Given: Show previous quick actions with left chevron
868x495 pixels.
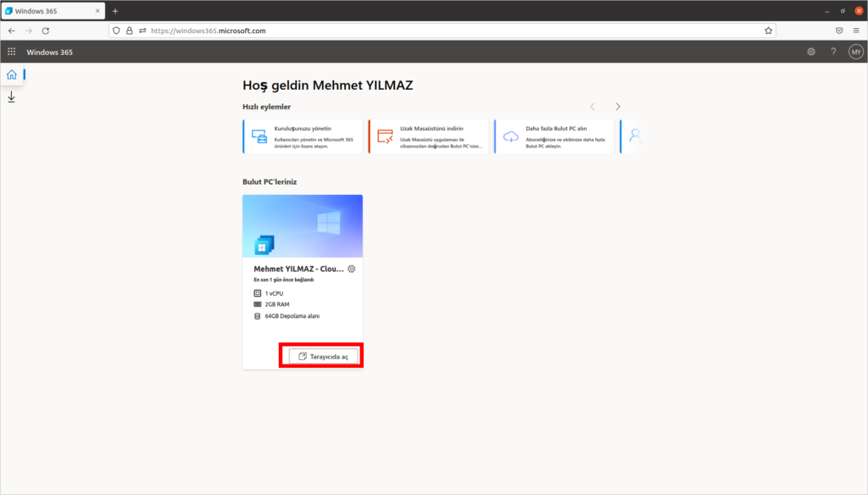Looking at the screenshot, I should [x=593, y=106].
